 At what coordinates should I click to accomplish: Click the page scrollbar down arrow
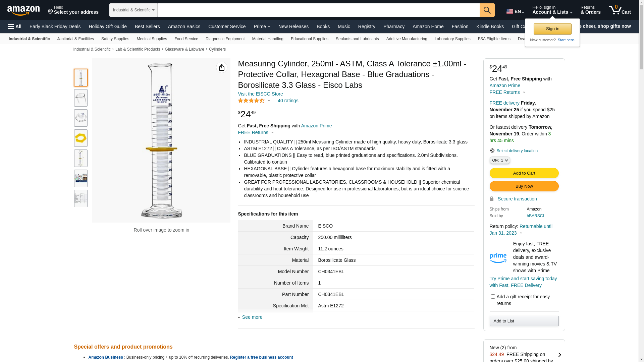(641, 359)
